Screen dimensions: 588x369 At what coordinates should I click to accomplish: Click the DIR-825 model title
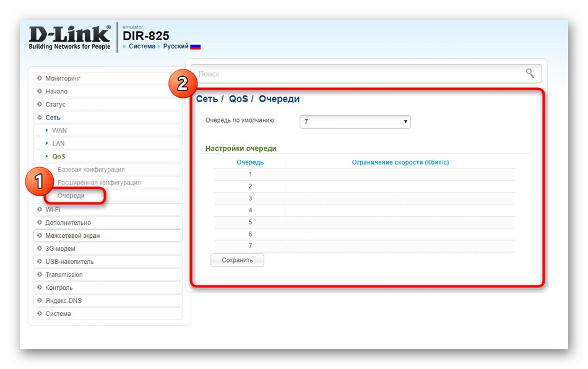[146, 36]
